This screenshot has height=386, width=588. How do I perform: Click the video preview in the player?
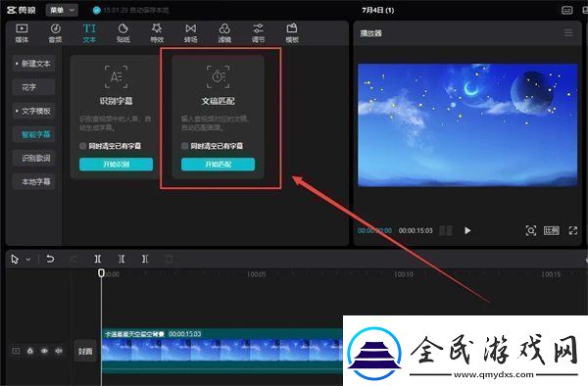[x=467, y=124]
